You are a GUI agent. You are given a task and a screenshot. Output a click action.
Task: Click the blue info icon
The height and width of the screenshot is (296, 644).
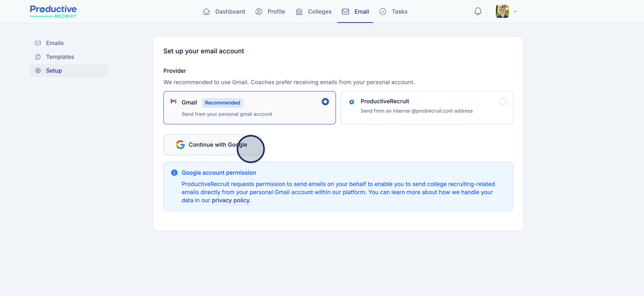coord(174,173)
